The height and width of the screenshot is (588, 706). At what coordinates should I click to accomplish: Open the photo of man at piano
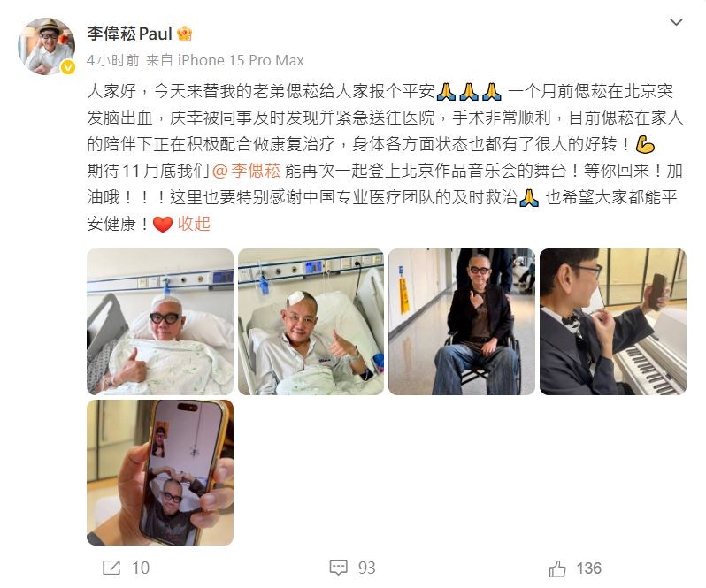(x=613, y=322)
